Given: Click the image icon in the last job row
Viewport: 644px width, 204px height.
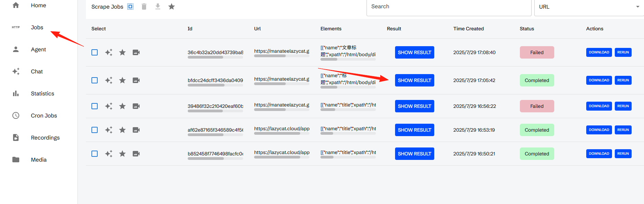Looking at the screenshot, I should coord(136,154).
